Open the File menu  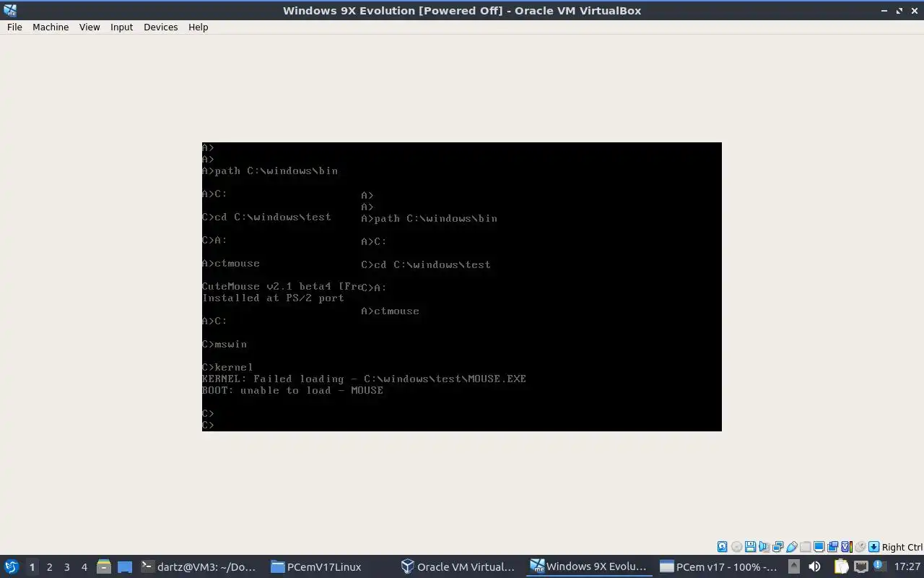coord(14,27)
